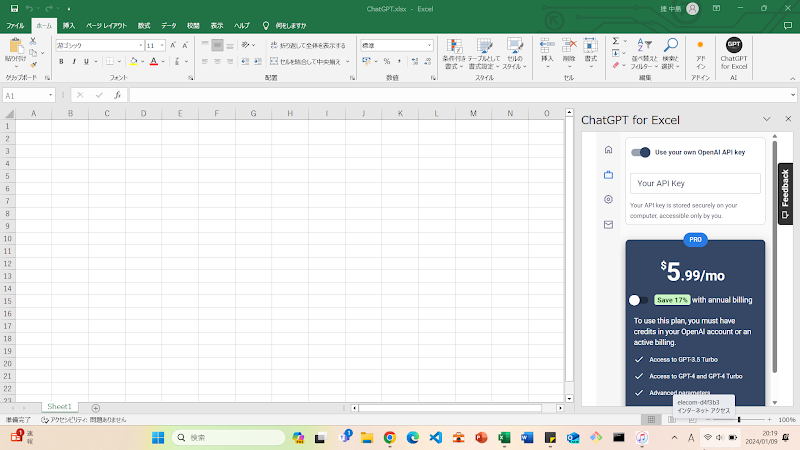Screen dimensions: 800x450
Task: Collapse the ribbon arrow
Action: 792,78
